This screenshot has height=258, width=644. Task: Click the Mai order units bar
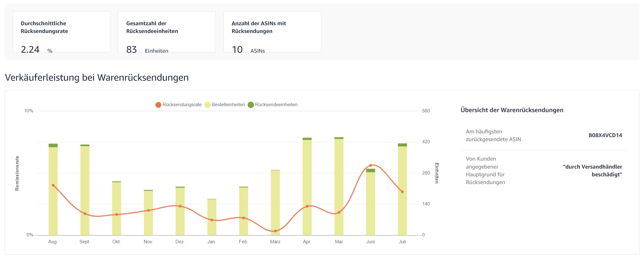(x=339, y=187)
